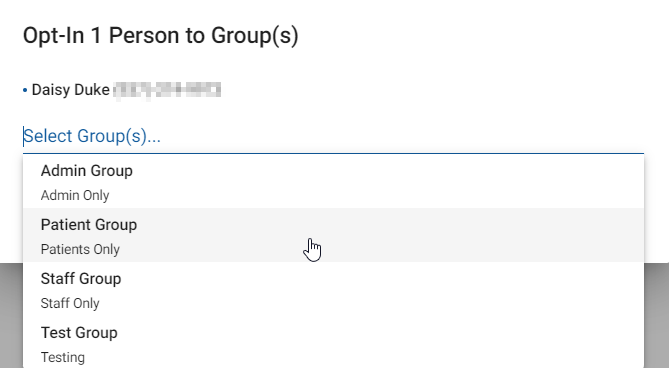669x368 pixels.
Task: Click the gray backdrop at the left edge
Action: tap(11, 316)
